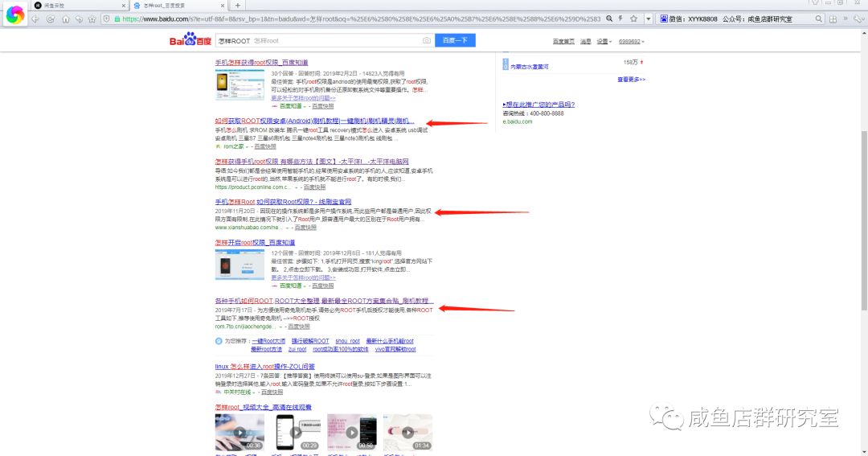868x456 pixels.
Task: Click the 百度首页 link
Action: [x=563, y=41]
